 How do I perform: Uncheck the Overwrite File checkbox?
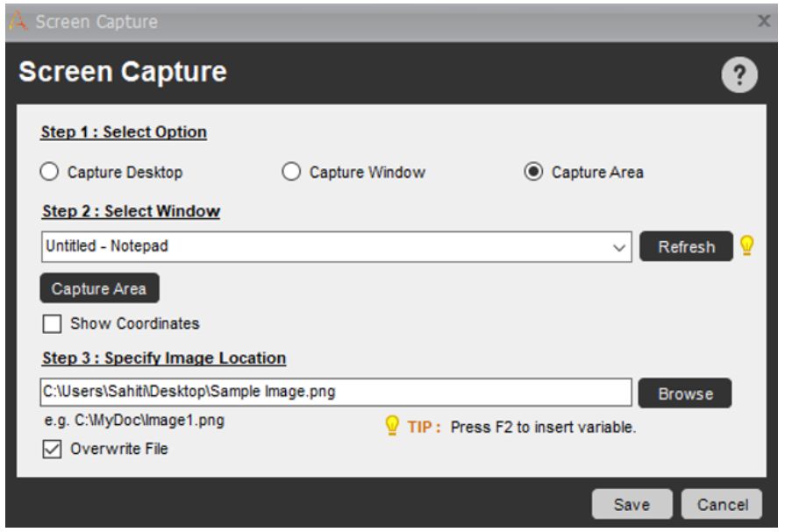pos(52,449)
